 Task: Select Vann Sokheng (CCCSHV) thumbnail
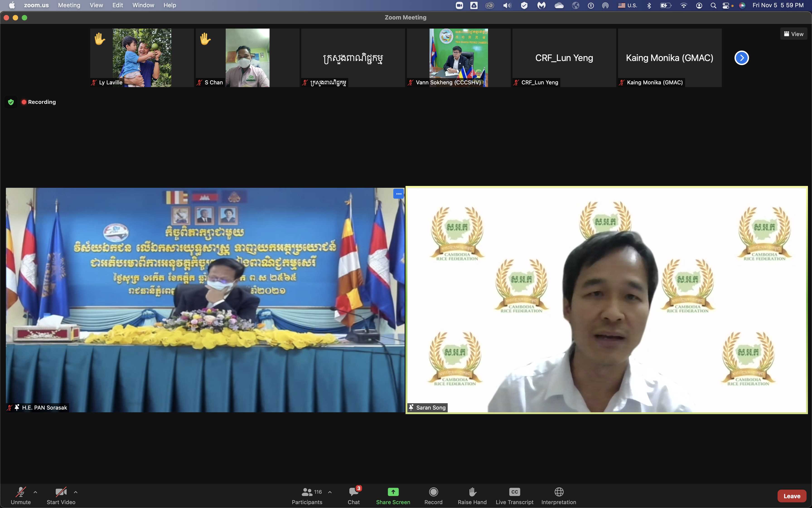point(459,58)
